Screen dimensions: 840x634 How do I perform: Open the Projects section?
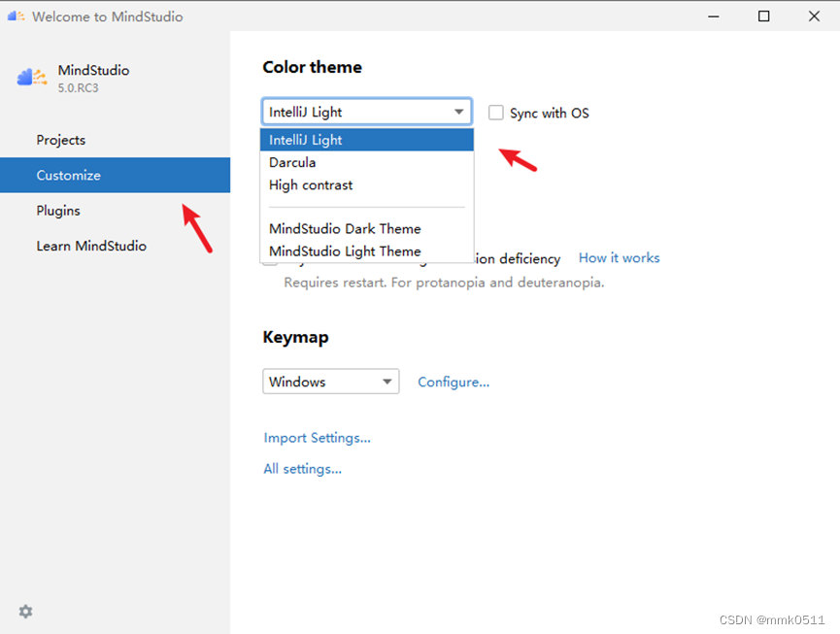tap(116, 140)
